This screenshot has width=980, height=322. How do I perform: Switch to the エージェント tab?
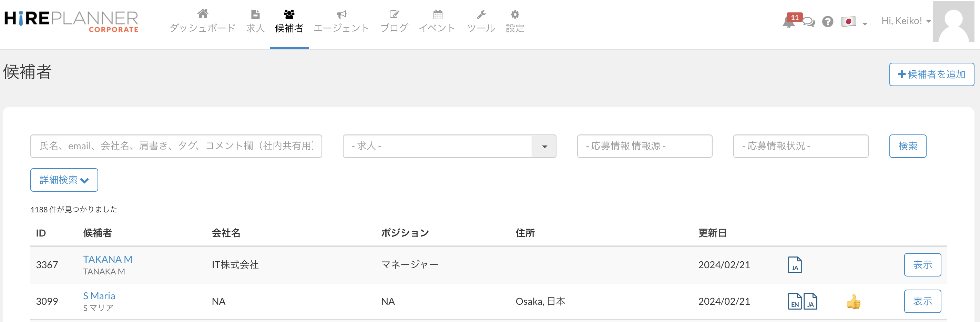pyautogui.click(x=341, y=21)
